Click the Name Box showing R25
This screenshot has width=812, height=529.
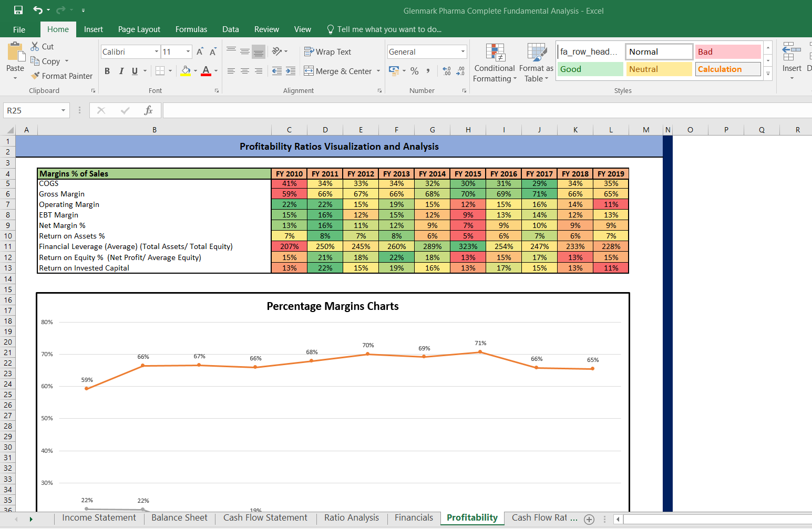(32, 110)
